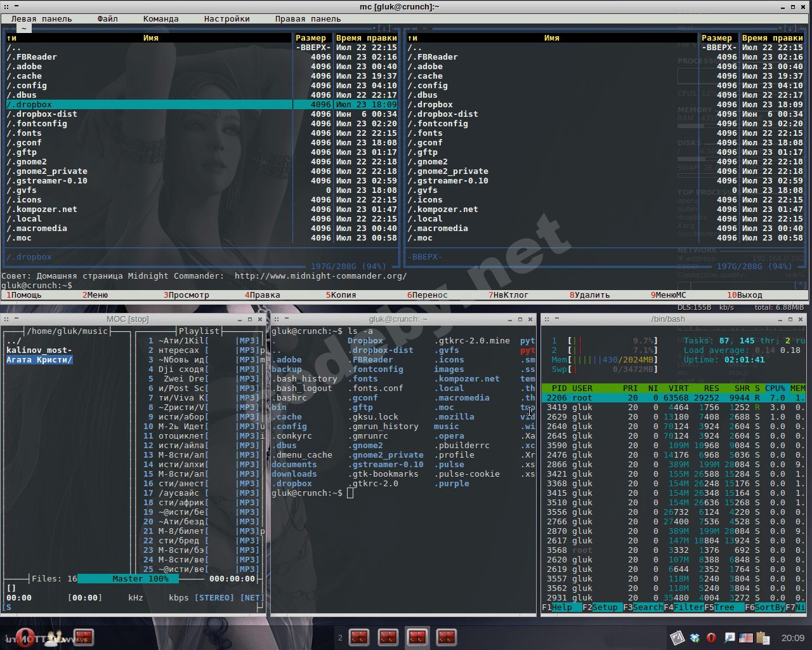Click the 'Имя' column header in the left panel

click(x=150, y=37)
